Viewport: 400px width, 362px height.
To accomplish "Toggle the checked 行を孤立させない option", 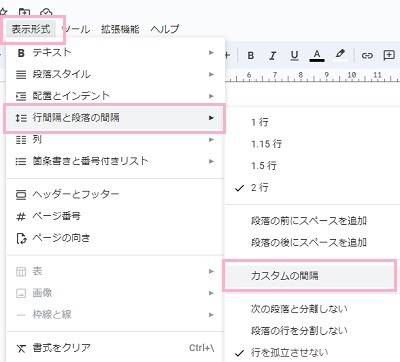I will [x=313, y=352].
